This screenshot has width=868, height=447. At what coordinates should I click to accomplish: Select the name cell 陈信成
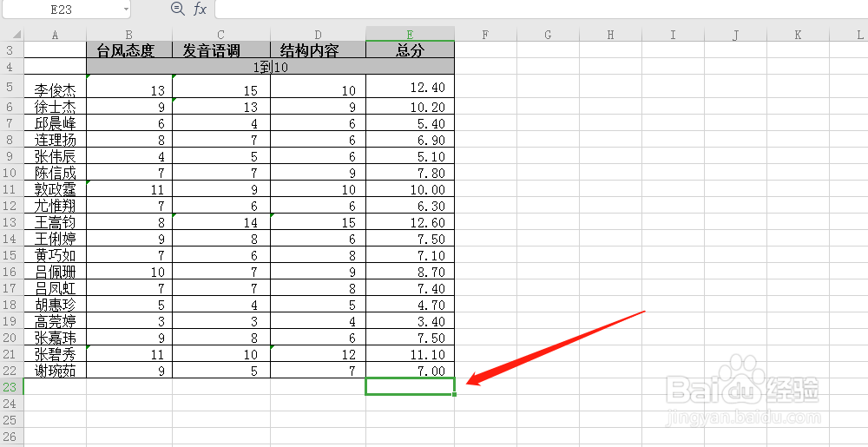pyautogui.click(x=55, y=173)
